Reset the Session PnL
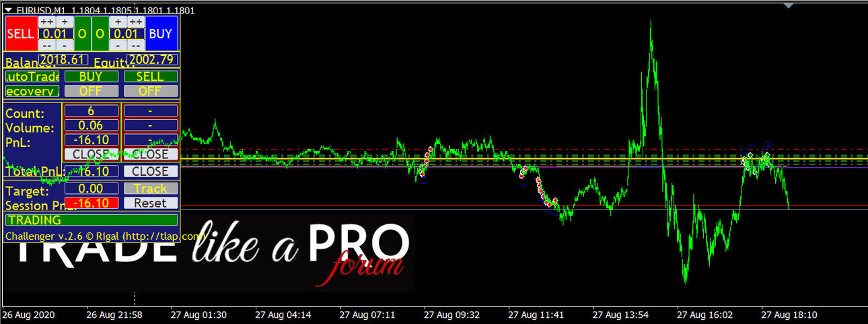 click(x=151, y=203)
